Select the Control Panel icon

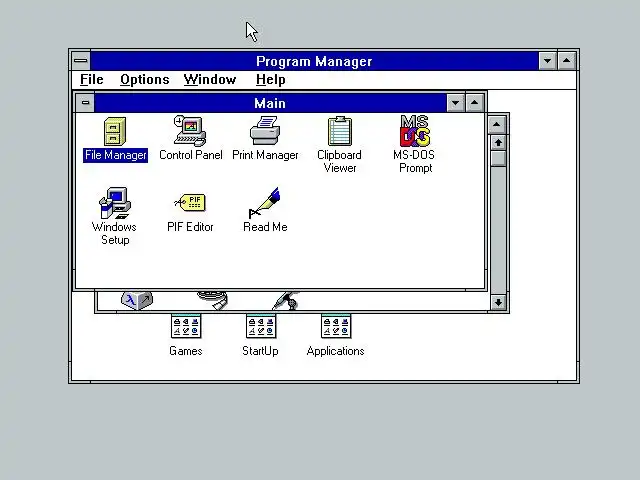[190, 131]
